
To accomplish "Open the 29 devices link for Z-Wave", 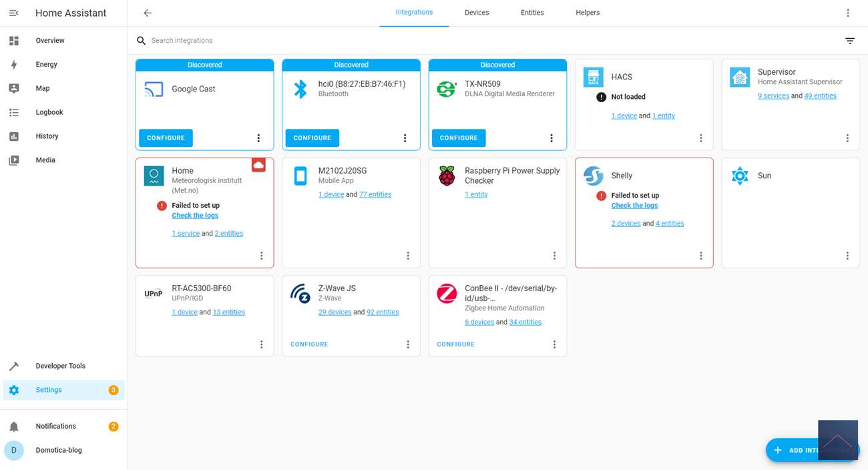I will pyautogui.click(x=335, y=312).
